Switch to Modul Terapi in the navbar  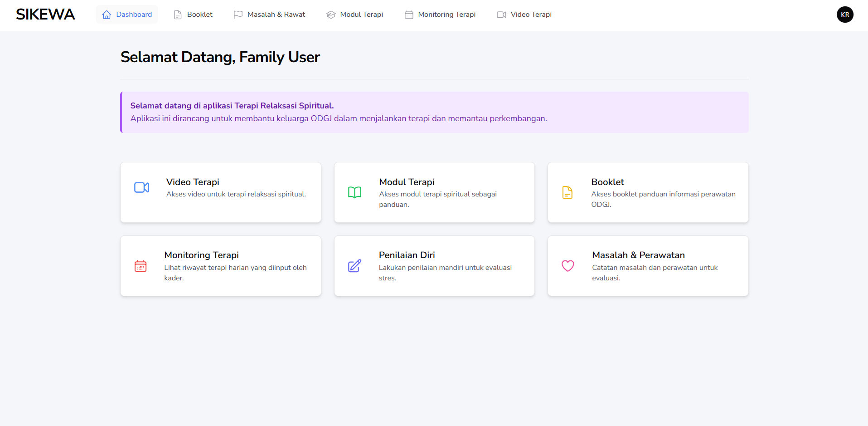pyautogui.click(x=355, y=15)
